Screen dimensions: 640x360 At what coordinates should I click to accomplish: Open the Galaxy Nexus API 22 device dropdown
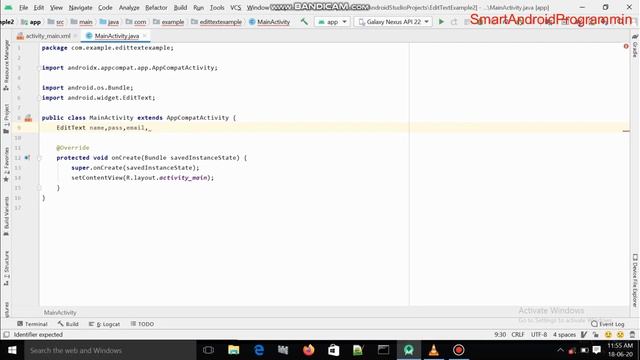(393, 22)
